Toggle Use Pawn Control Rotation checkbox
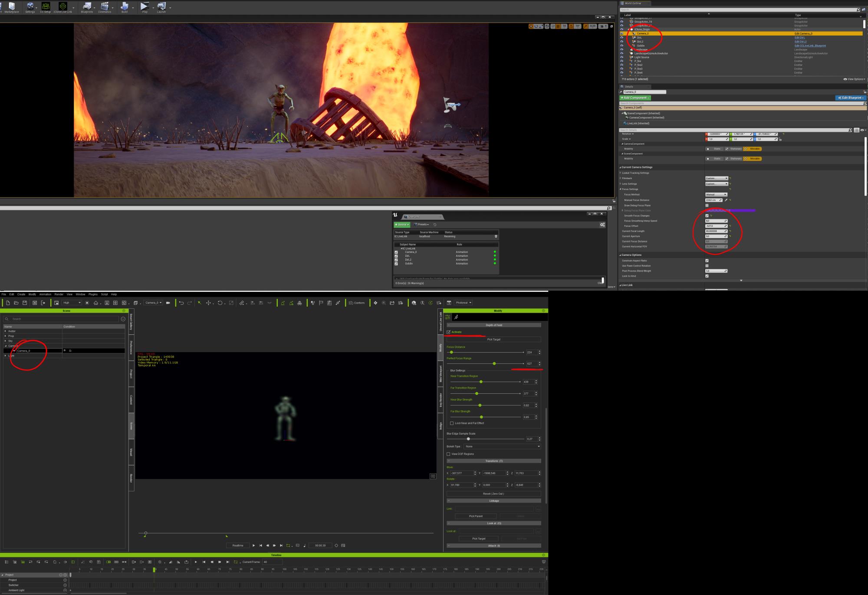Image resolution: width=868 pixels, height=595 pixels. 707,266
